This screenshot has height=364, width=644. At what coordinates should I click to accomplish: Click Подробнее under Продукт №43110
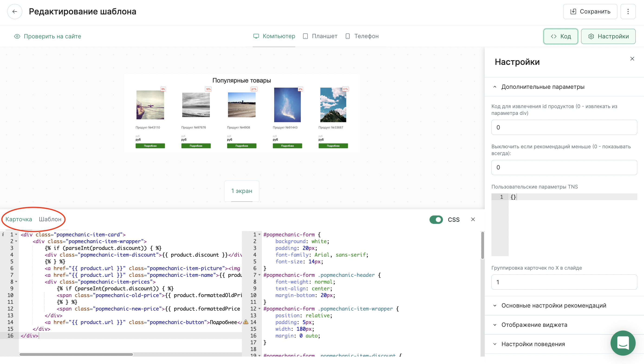pos(150,146)
